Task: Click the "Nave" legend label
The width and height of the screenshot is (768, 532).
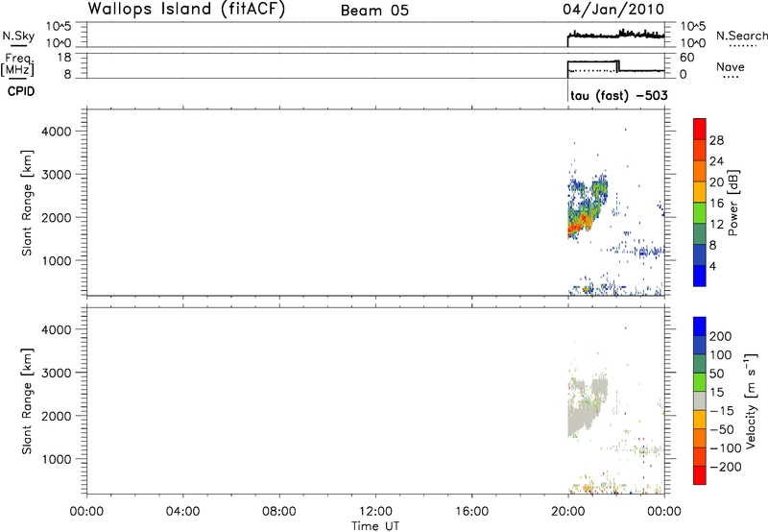Action: point(731,67)
